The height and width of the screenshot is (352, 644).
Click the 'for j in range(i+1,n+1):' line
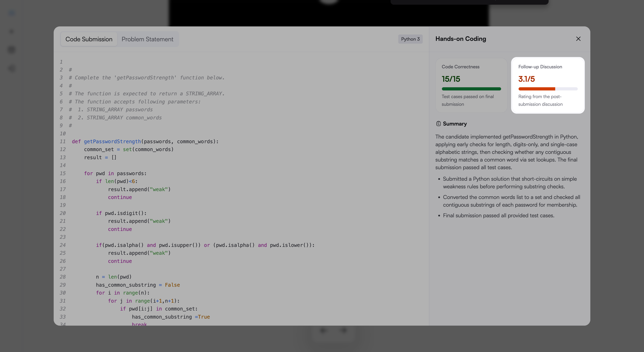point(144,301)
